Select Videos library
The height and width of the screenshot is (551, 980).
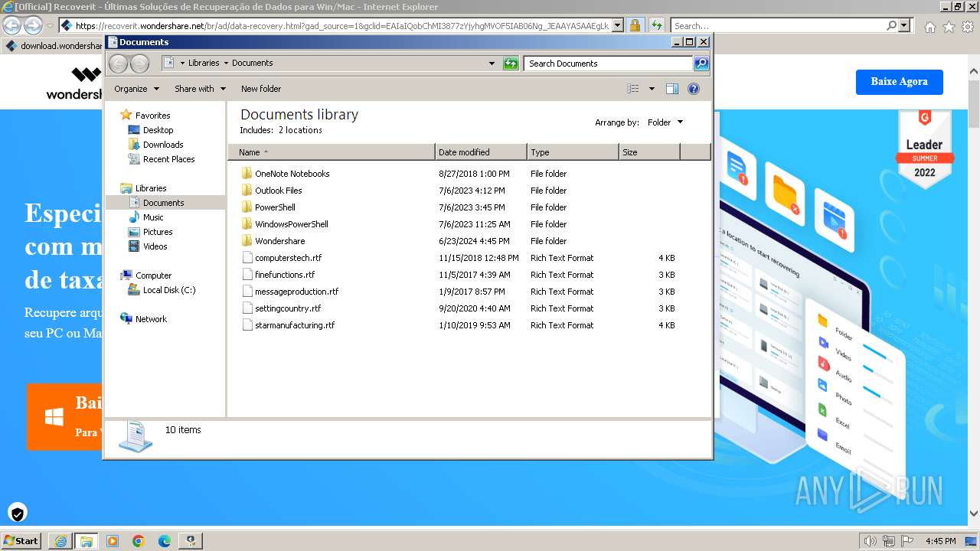click(x=155, y=246)
